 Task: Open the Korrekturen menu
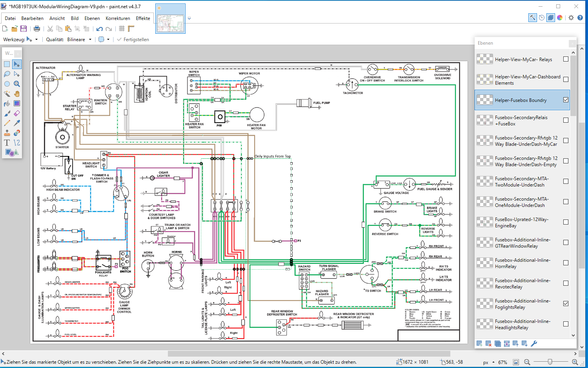click(118, 18)
